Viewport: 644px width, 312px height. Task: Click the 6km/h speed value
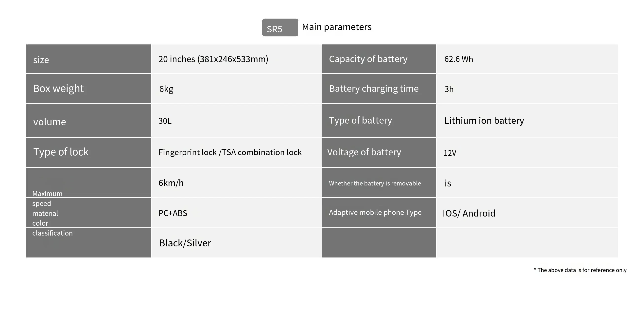point(171,183)
